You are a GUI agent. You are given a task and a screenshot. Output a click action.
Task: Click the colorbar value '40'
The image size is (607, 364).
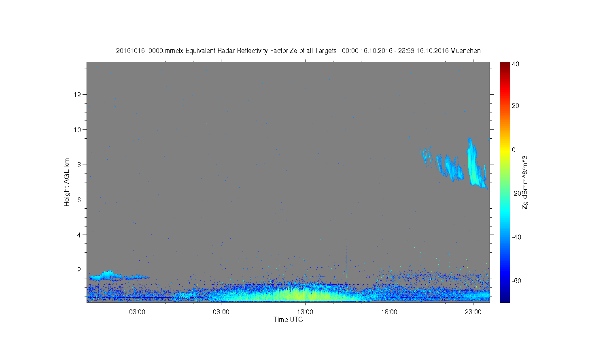tap(516, 64)
